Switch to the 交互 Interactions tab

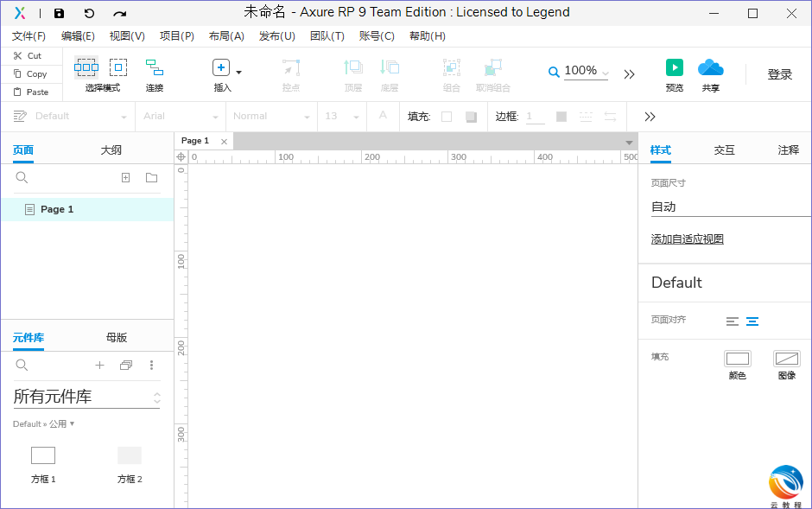tap(724, 150)
